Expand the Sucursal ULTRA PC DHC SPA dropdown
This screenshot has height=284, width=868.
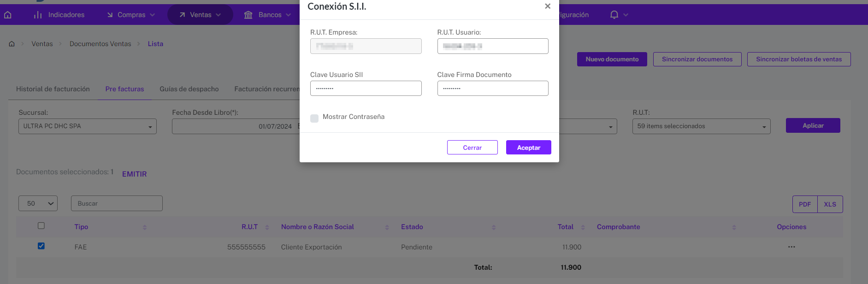[x=88, y=126]
